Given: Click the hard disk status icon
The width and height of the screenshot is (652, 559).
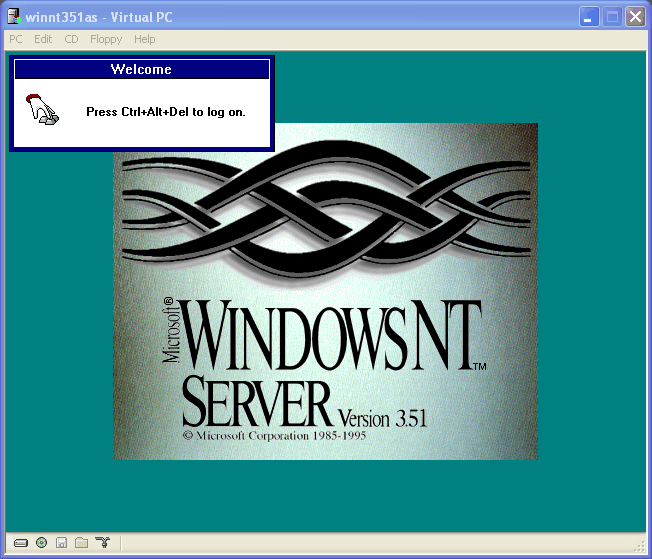Looking at the screenshot, I should click(x=21, y=543).
